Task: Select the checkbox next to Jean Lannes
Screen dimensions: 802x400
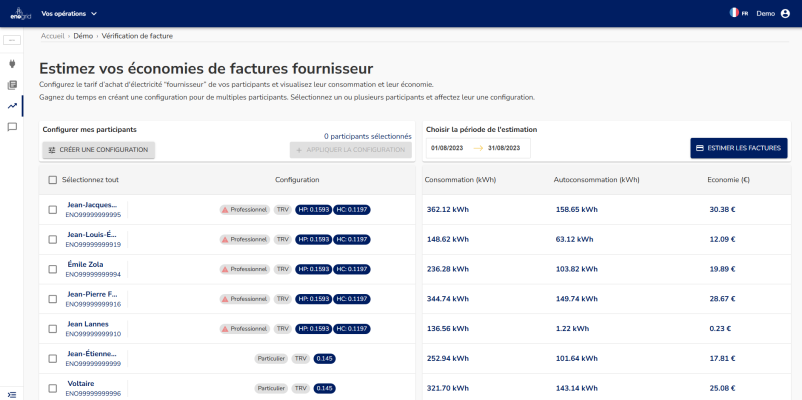Action: (53, 328)
